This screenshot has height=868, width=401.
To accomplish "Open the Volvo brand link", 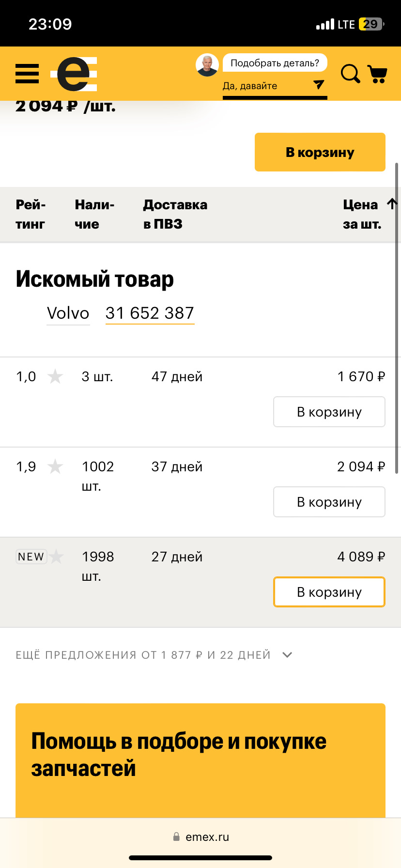I will click(68, 313).
